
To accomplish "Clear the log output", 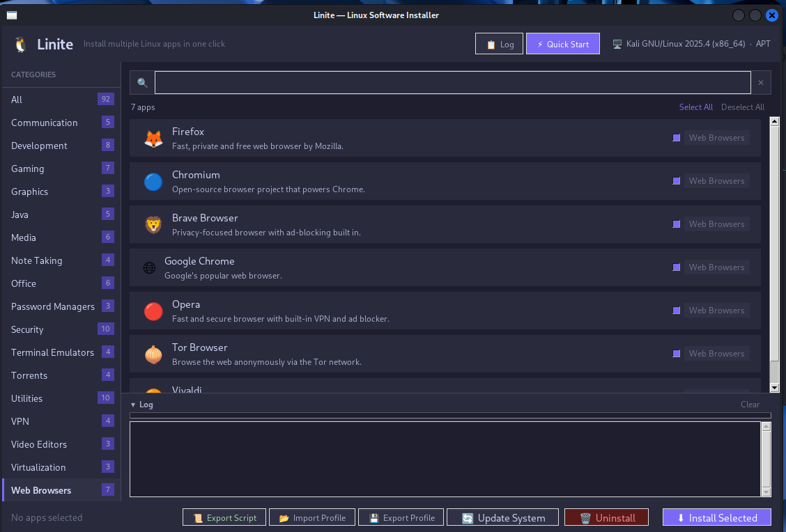I will point(750,405).
